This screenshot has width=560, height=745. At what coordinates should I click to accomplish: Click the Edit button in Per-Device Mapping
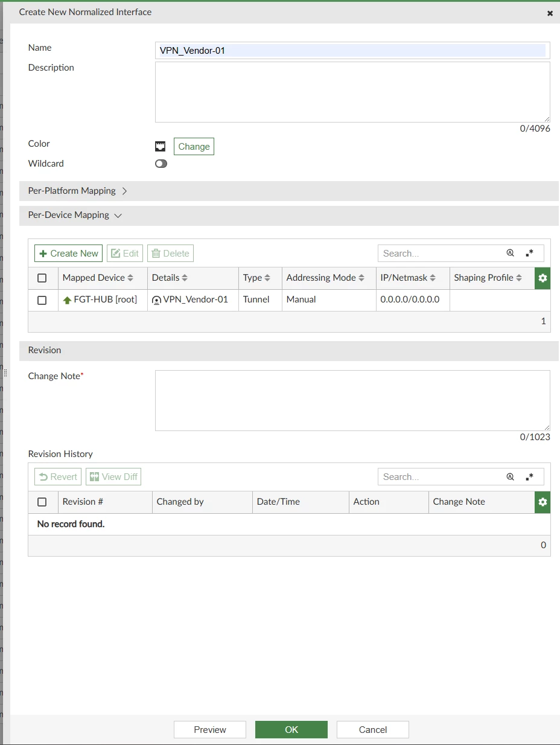tap(125, 254)
